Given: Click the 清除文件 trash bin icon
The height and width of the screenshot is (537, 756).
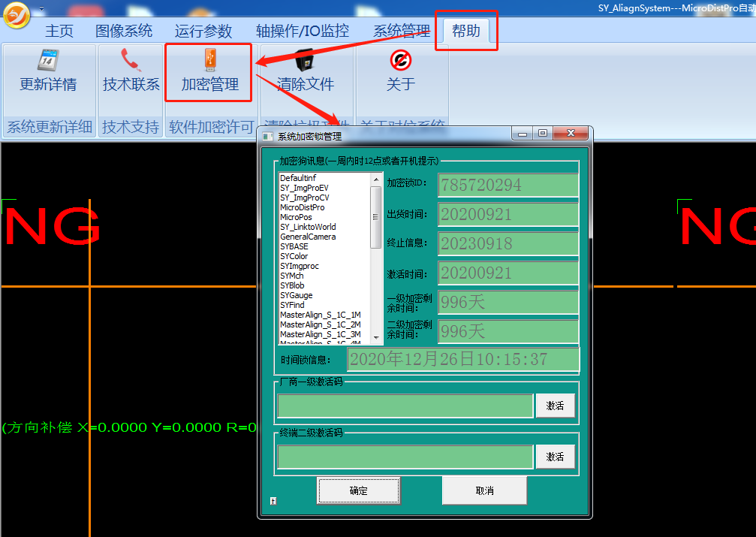Looking at the screenshot, I should [305, 60].
